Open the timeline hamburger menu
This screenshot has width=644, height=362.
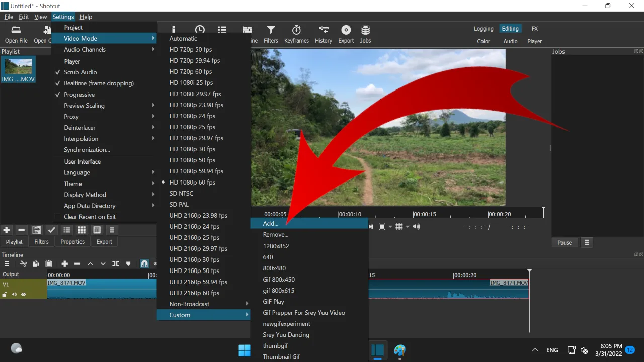click(7, 264)
